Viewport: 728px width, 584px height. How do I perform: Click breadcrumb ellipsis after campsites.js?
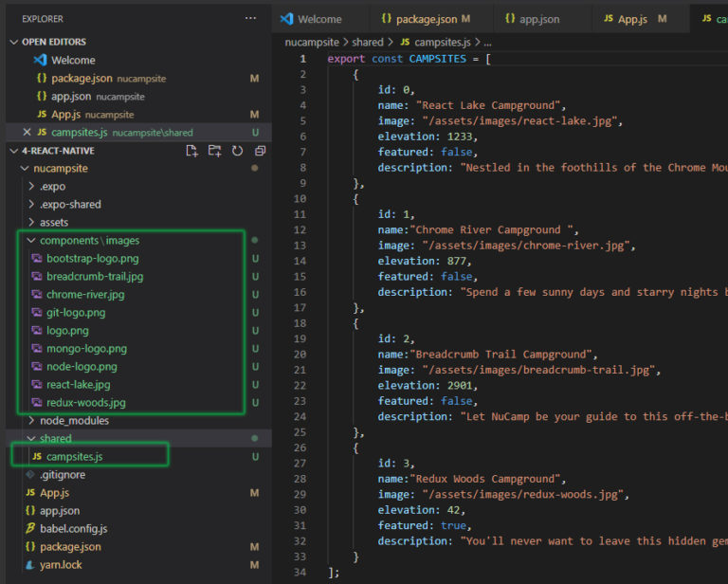pos(487,43)
